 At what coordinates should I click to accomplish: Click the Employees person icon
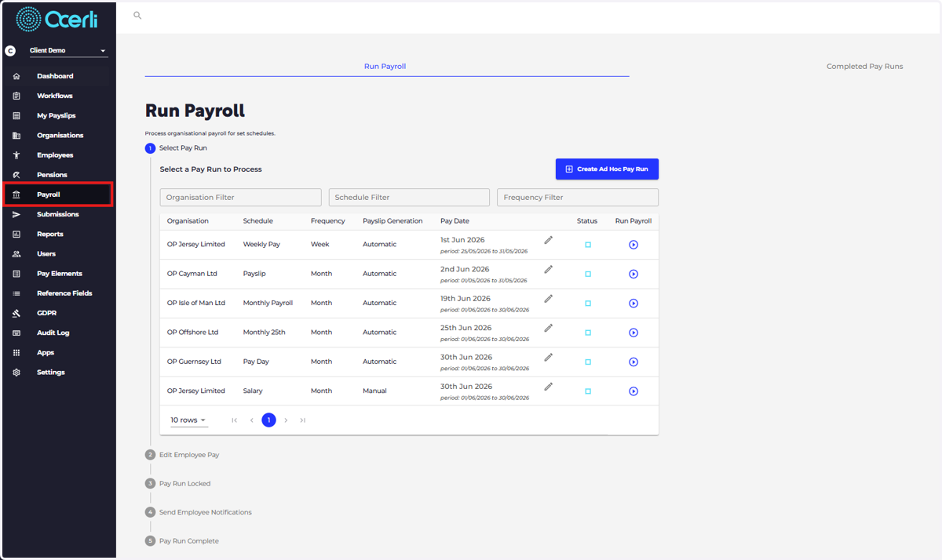(x=16, y=155)
